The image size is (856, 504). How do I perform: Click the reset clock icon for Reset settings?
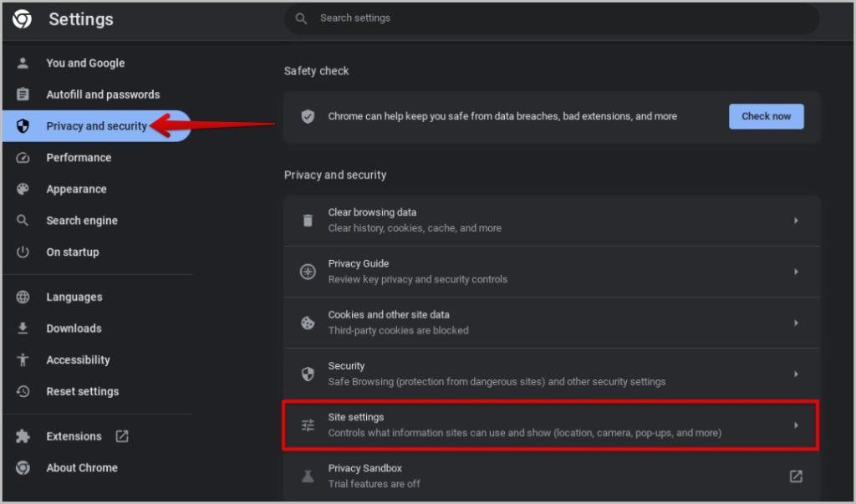pyautogui.click(x=23, y=391)
